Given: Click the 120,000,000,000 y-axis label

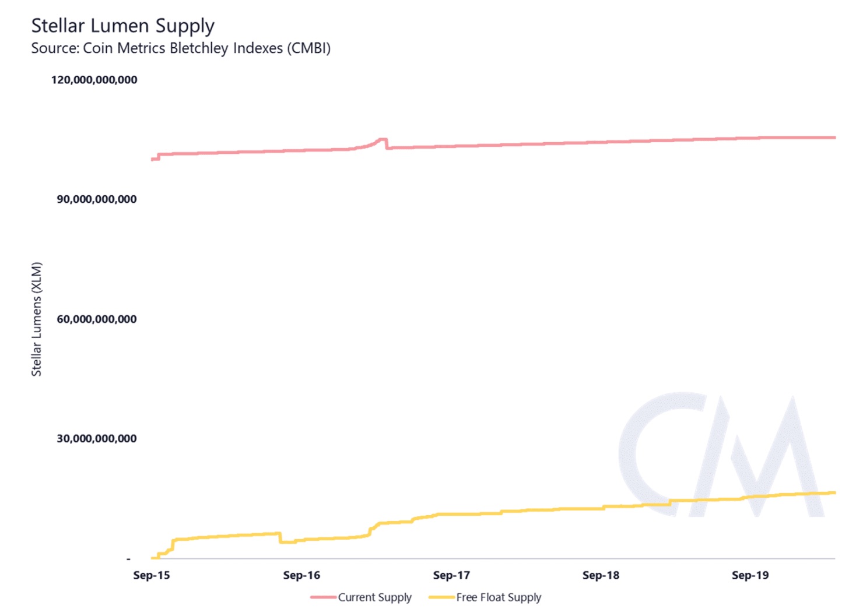Looking at the screenshot, I should coord(94,80).
